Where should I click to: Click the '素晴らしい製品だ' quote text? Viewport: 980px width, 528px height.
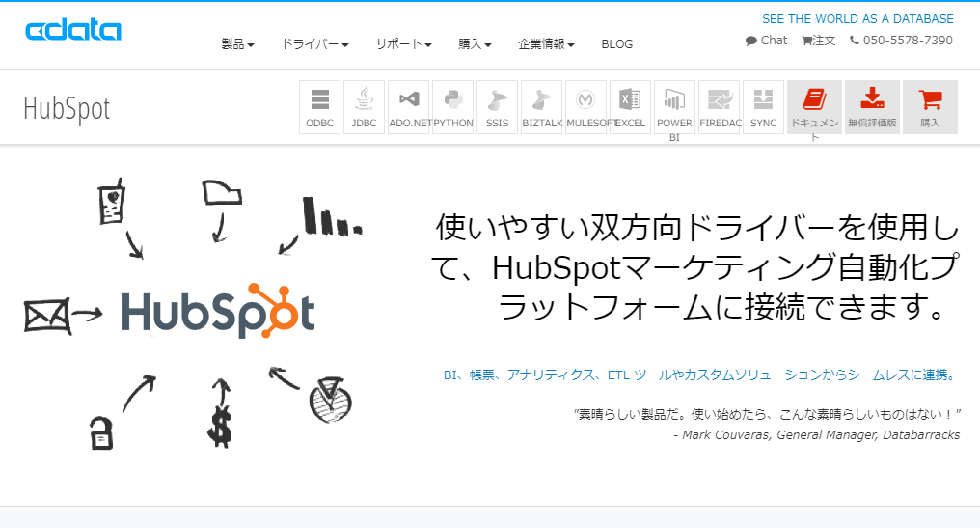[767, 414]
